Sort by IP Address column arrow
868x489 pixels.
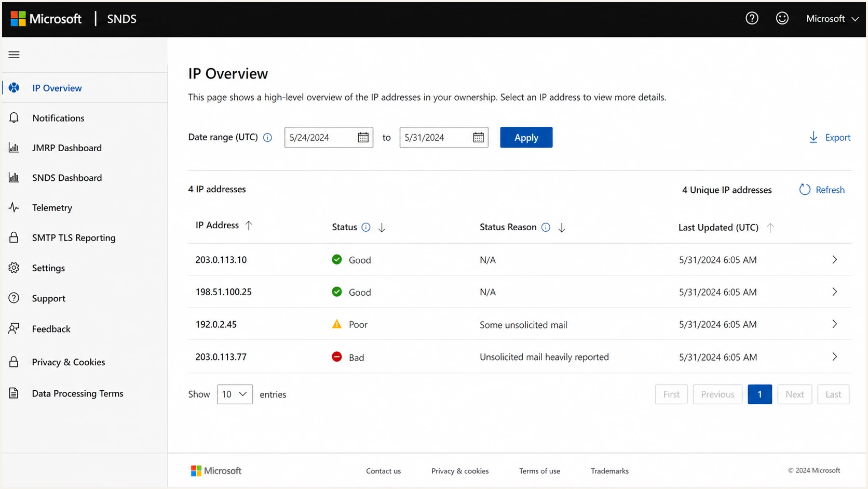click(x=249, y=226)
